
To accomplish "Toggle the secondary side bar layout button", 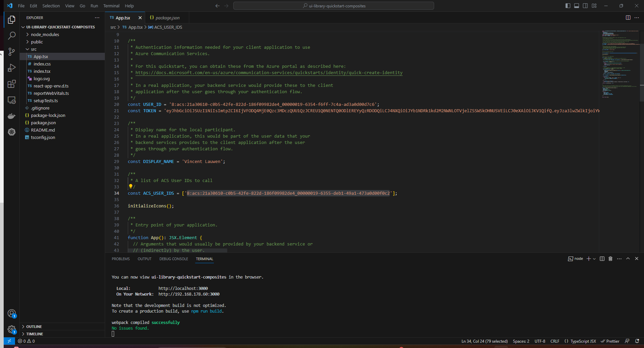I will tap(585, 6).
